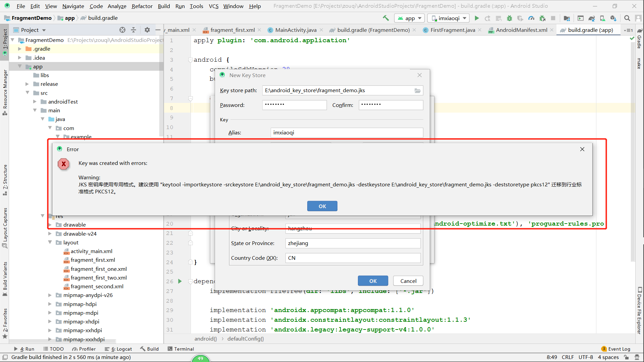644x362 pixels.
Task: Open the Build Variants side panel
Action: (5, 279)
